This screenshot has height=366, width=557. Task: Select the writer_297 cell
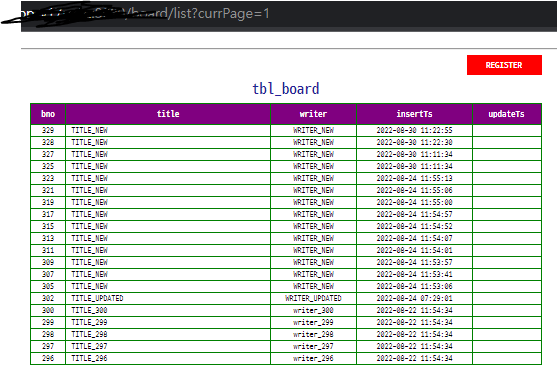coord(313,346)
